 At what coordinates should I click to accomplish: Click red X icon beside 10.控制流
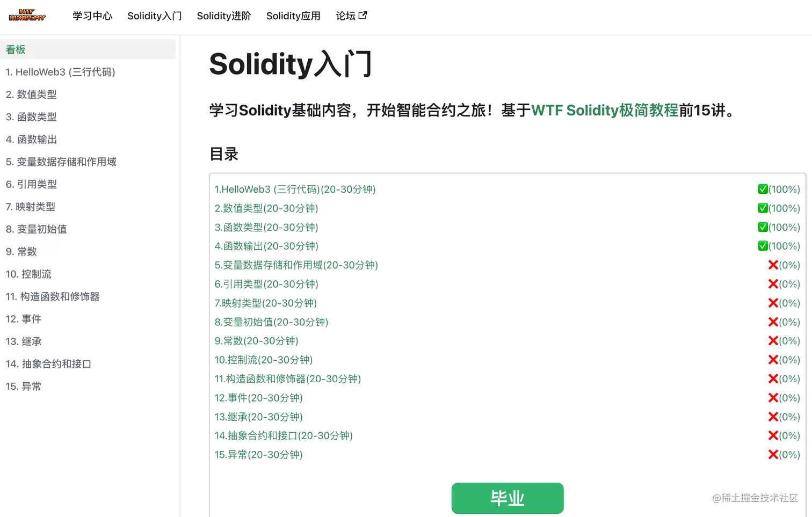point(773,360)
